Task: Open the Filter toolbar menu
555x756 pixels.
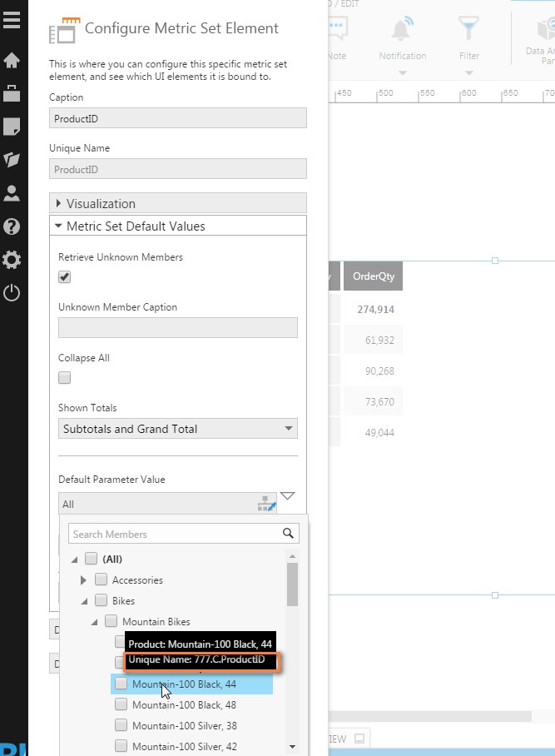Action: point(469,42)
